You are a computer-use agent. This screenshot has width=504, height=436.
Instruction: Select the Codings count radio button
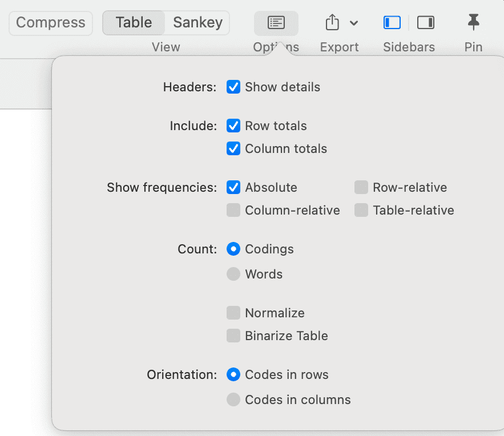233,249
